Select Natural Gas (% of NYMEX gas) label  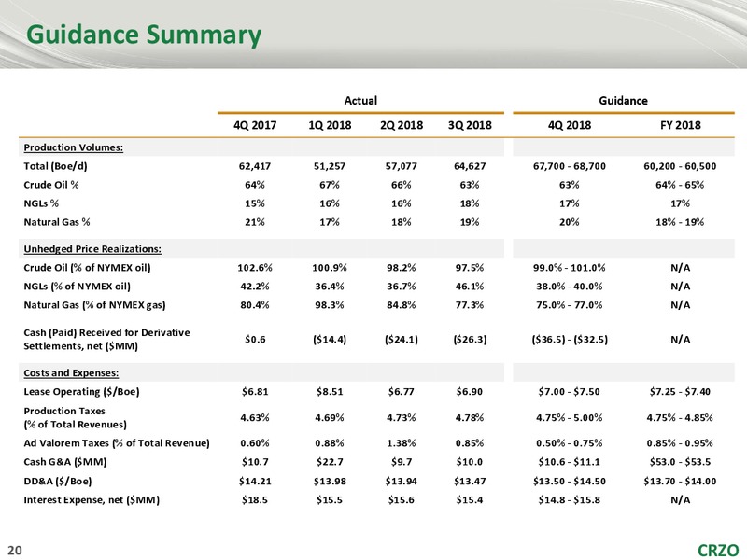[x=95, y=305]
